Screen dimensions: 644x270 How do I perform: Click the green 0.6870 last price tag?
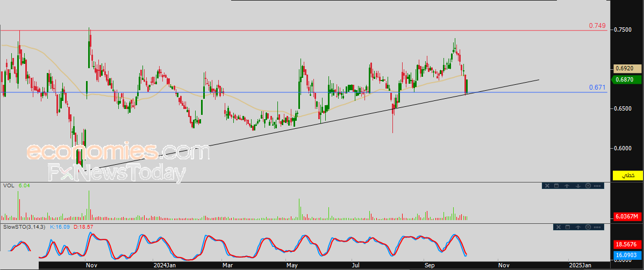point(627,79)
